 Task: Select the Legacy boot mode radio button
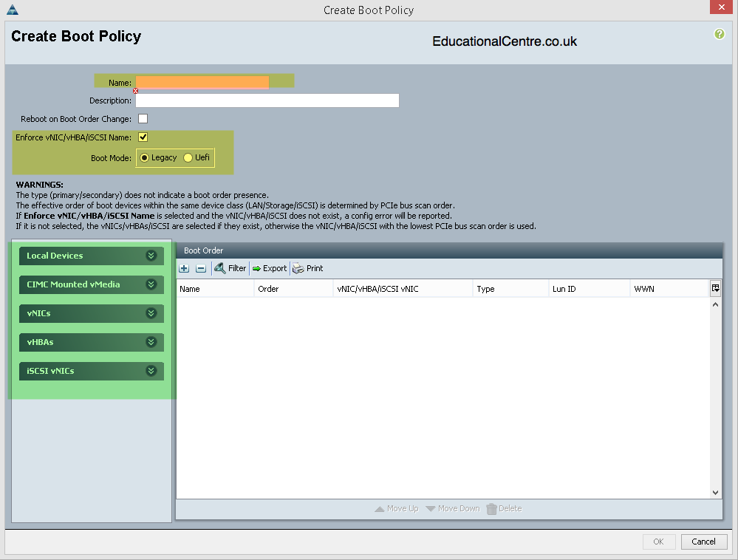(145, 157)
